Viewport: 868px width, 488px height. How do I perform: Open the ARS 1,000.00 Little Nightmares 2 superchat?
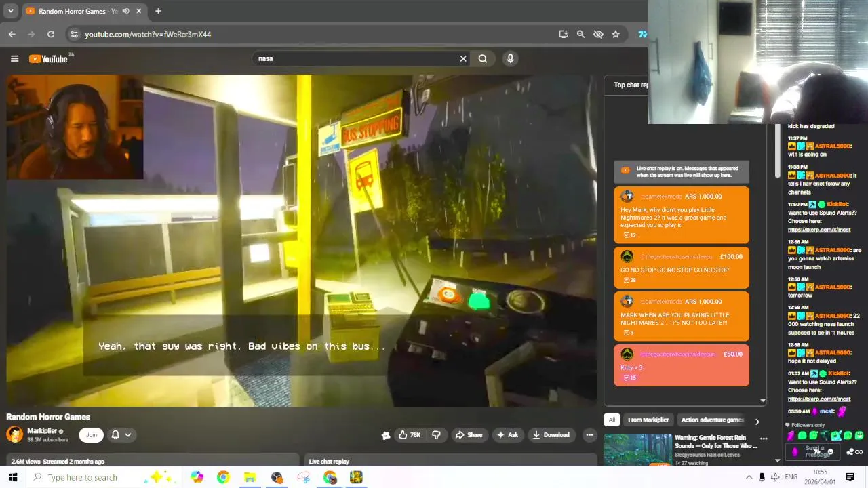click(682, 215)
